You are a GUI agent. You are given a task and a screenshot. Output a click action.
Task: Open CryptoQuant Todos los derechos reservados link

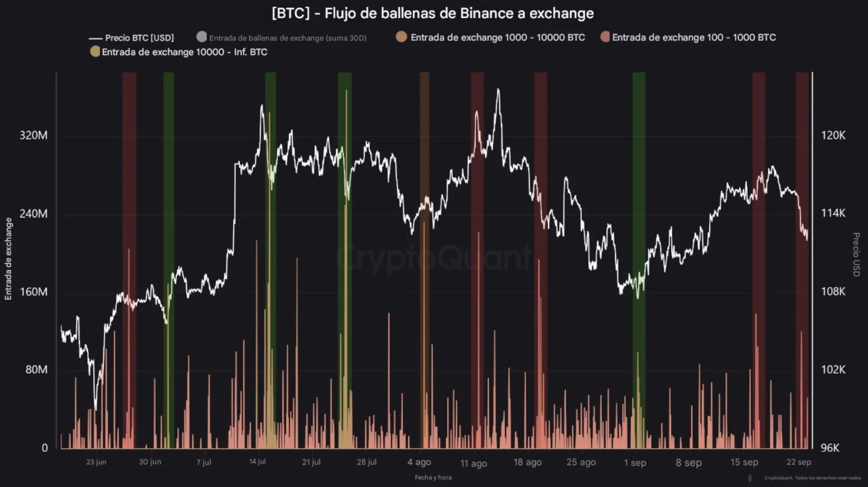click(812, 478)
